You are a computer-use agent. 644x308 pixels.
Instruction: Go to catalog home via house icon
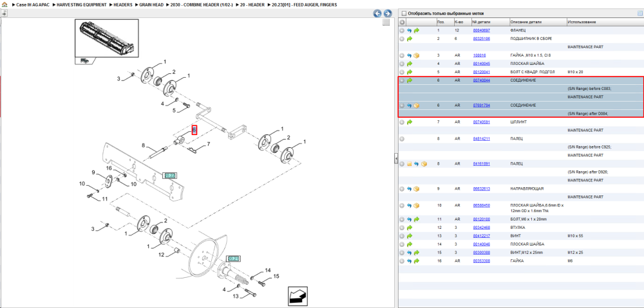[5, 5]
